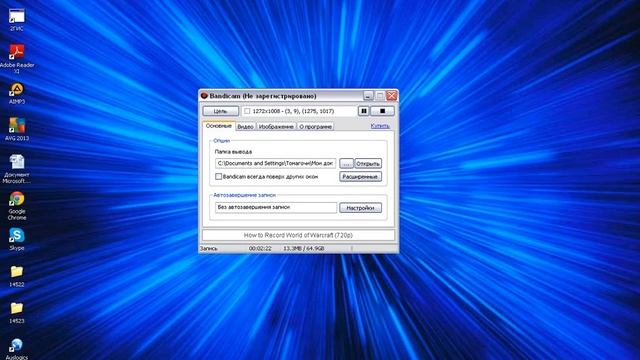This screenshot has height=360, width=640.
Task: Click the auto-complete recording text field
Action: [x=276, y=207]
